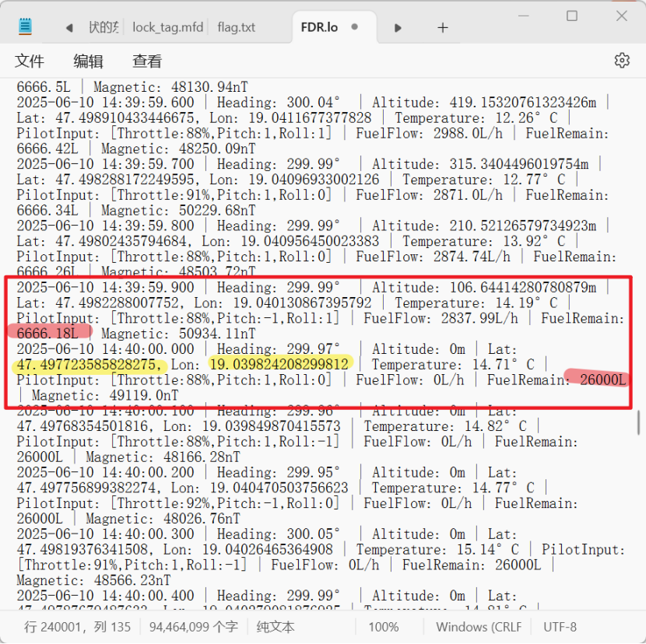646x644 pixels.
Task: Add a new tab with plus button
Action: point(442,28)
